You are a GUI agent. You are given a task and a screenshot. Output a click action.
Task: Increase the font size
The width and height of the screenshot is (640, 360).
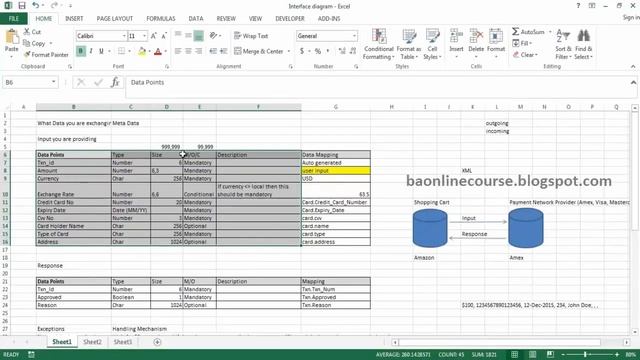(153, 36)
